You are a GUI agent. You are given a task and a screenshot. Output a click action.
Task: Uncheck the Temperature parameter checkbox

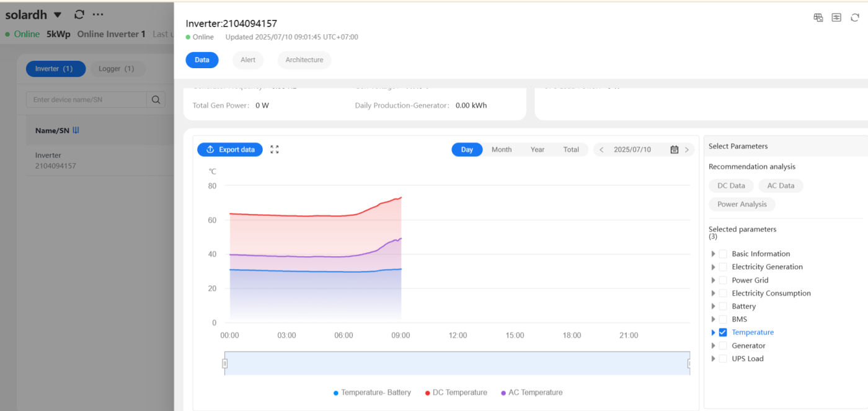[722, 332]
